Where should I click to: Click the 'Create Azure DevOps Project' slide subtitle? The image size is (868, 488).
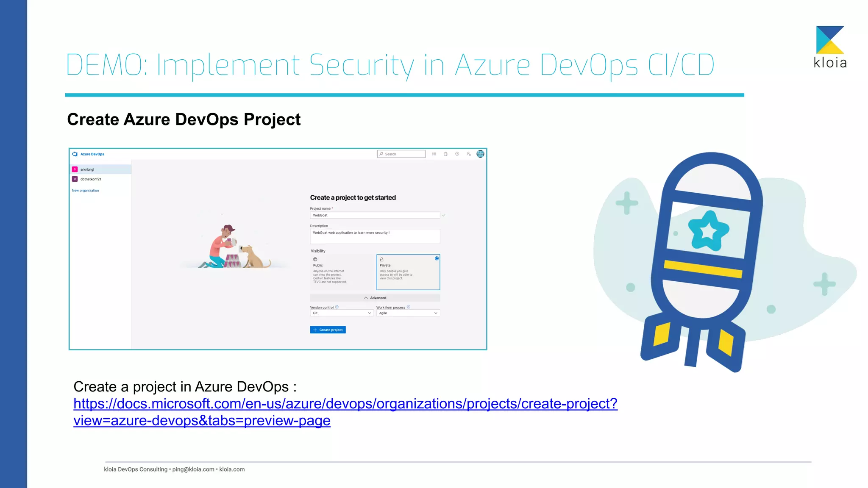click(184, 120)
